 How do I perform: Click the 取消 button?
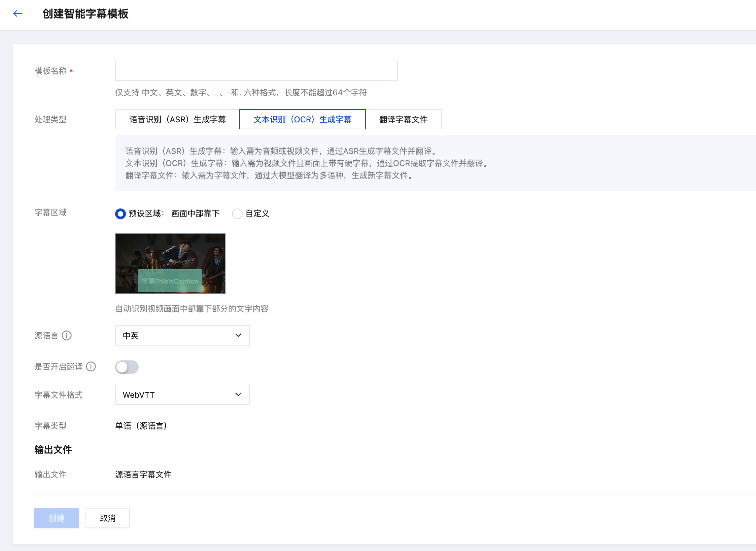click(107, 518)
